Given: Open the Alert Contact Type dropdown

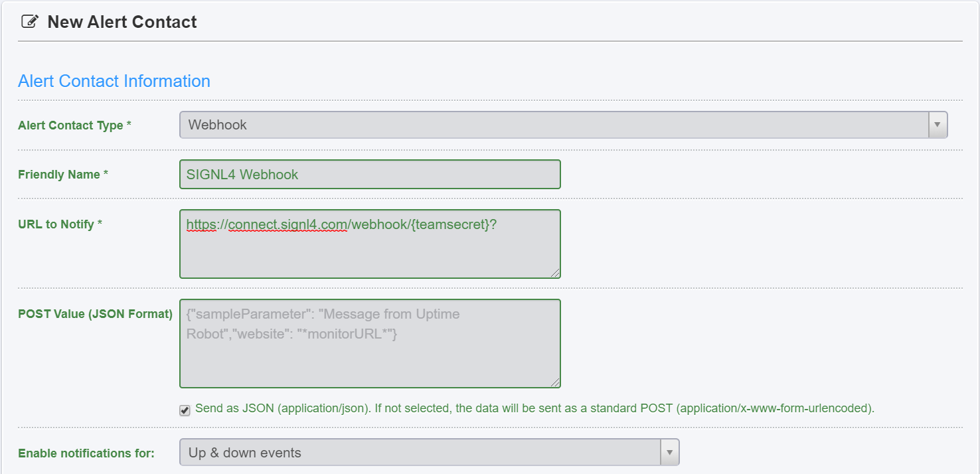Looking at the screenshot, I should pos(563,125).
